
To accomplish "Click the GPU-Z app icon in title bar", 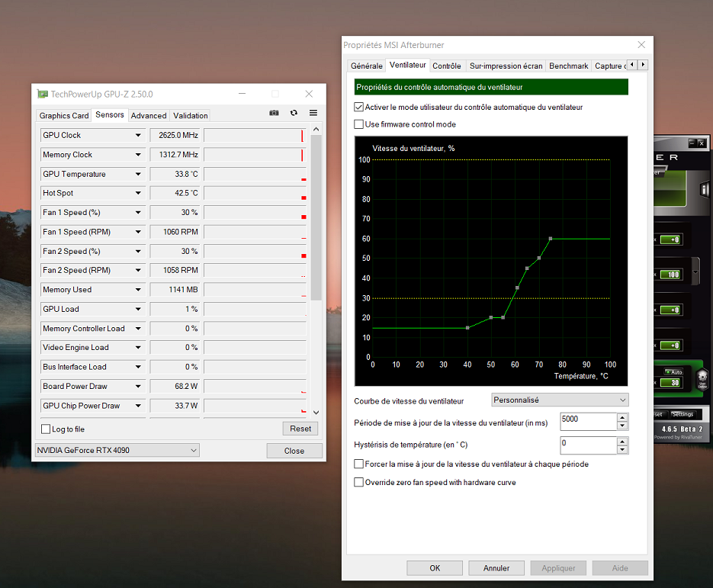I will 43,94.
